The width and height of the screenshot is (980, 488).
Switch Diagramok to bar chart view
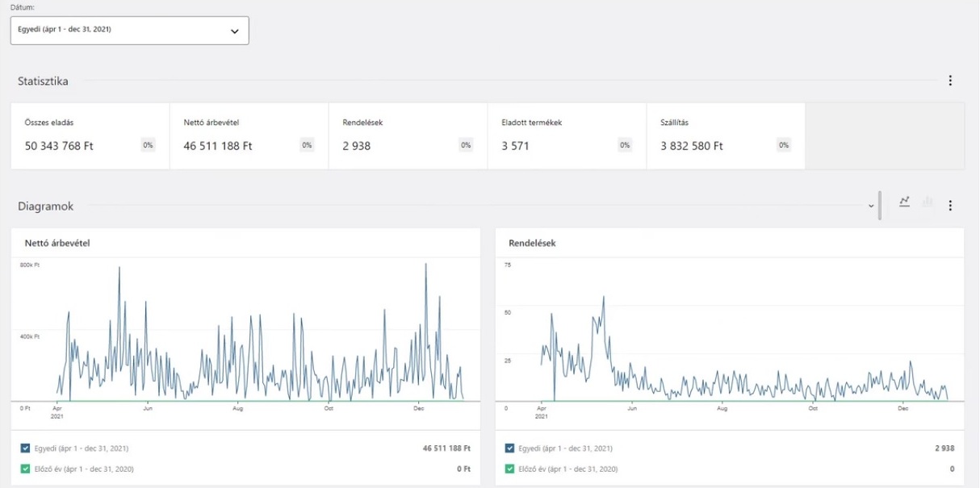click(x=928, y=202)
